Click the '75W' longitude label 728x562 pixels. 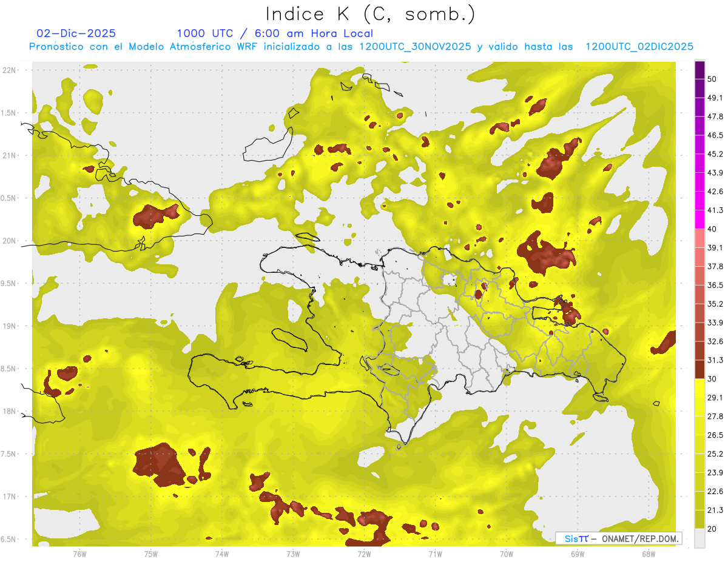[151, 554]
